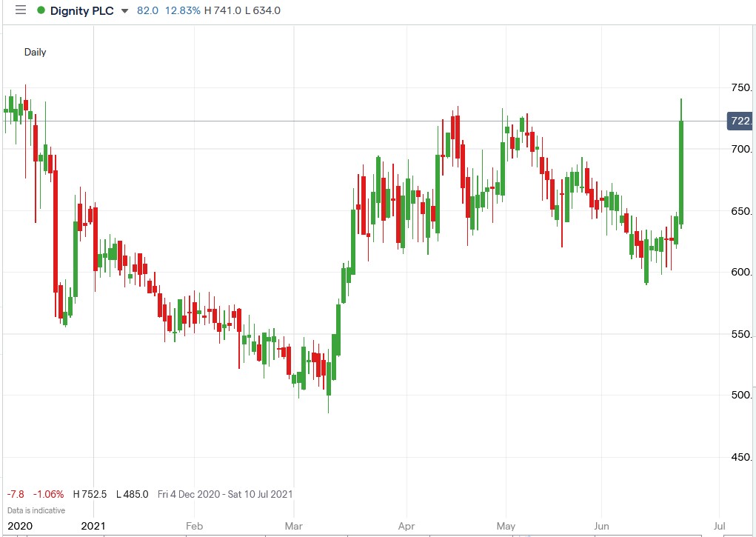Select the Feb label on the time axis

194,526
